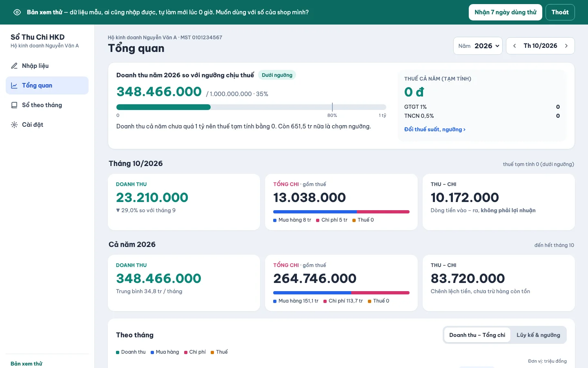This screenshot has width=588, height=368.
Task: Switch to Lũy kế & ngưỡng view
Action: point(538,335)
